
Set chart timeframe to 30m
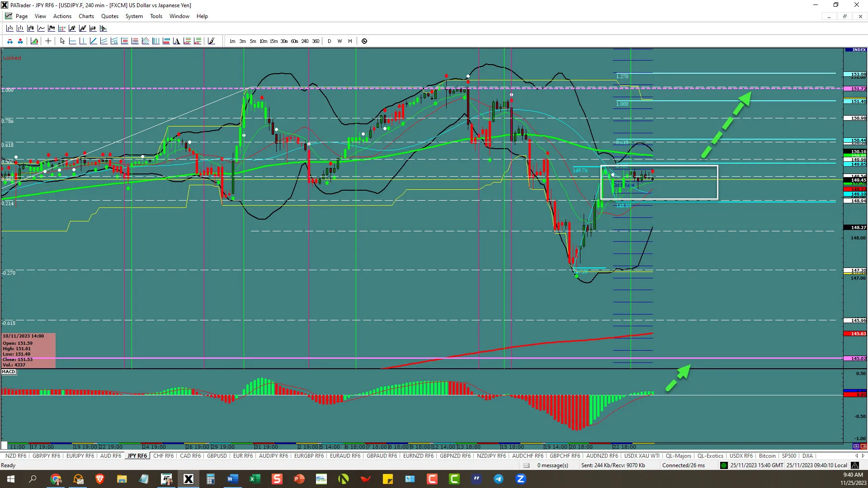coord(284,41)
